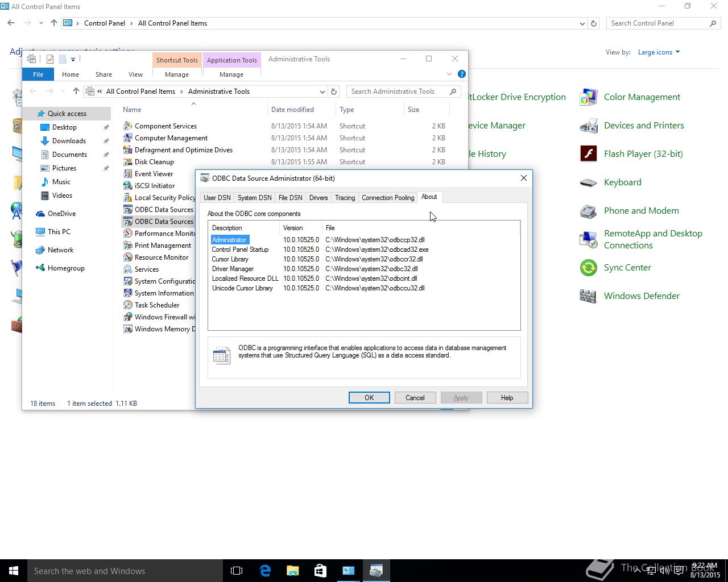Click the Help button in ODBC dialog
The width and height of the screenshot is (728, 582).
(x=507, y=398)
